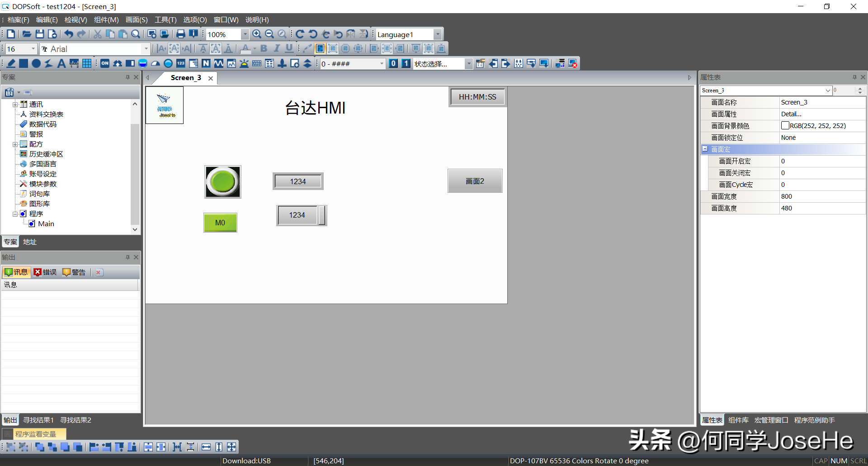Screen dimensions: 868x466
Task: Click the 画面2 button on canvas
Action: pos(475,181)
